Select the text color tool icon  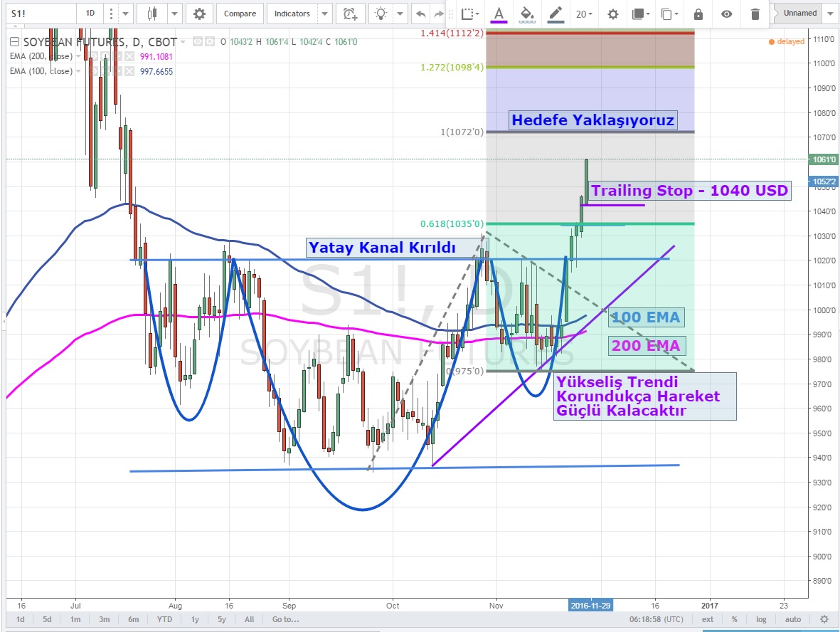tap(499, 14)
